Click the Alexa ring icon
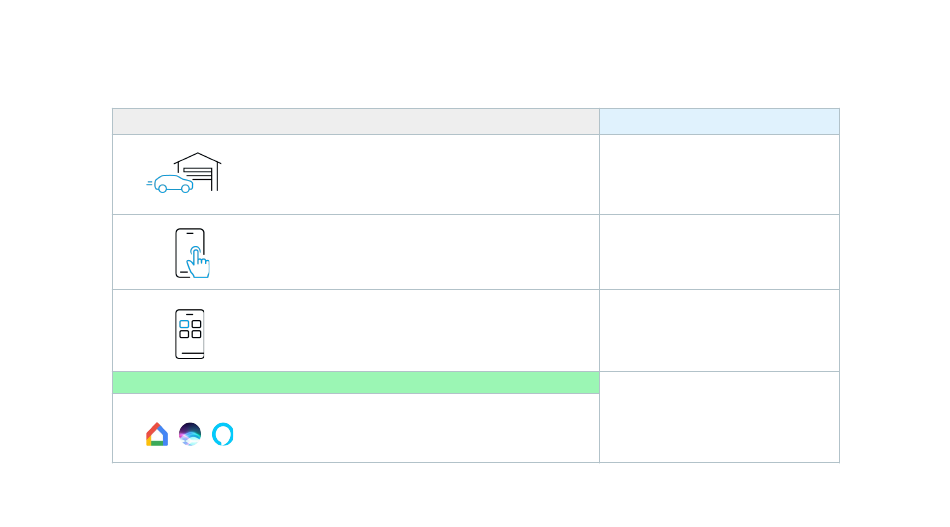This screenshot has width=950, height=527. [x=222, y=434]
